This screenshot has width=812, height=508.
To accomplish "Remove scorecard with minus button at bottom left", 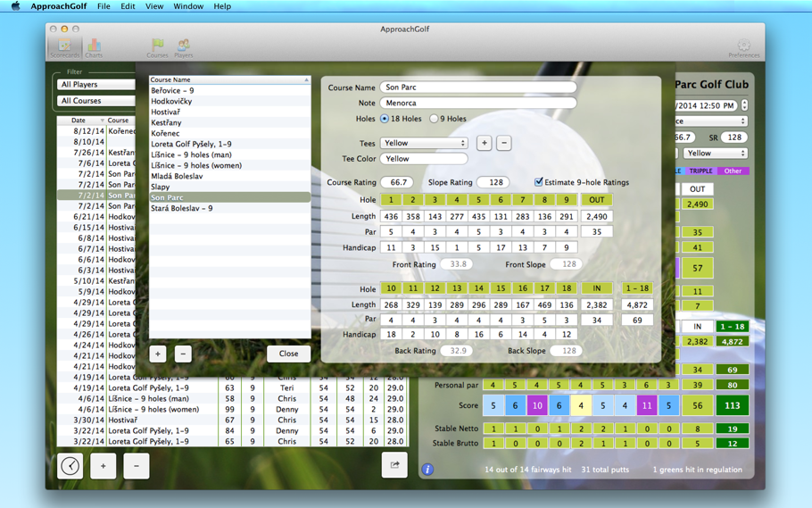I will coord(137,465).
